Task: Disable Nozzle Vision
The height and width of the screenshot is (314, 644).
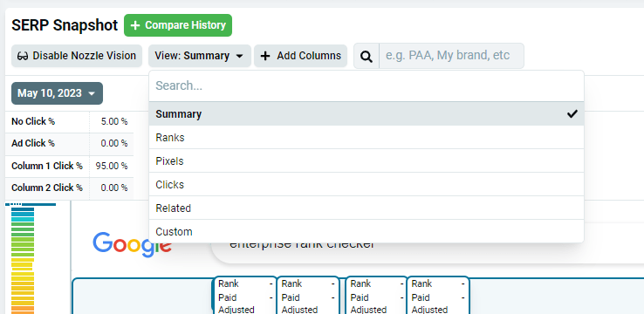Action: 77,56
